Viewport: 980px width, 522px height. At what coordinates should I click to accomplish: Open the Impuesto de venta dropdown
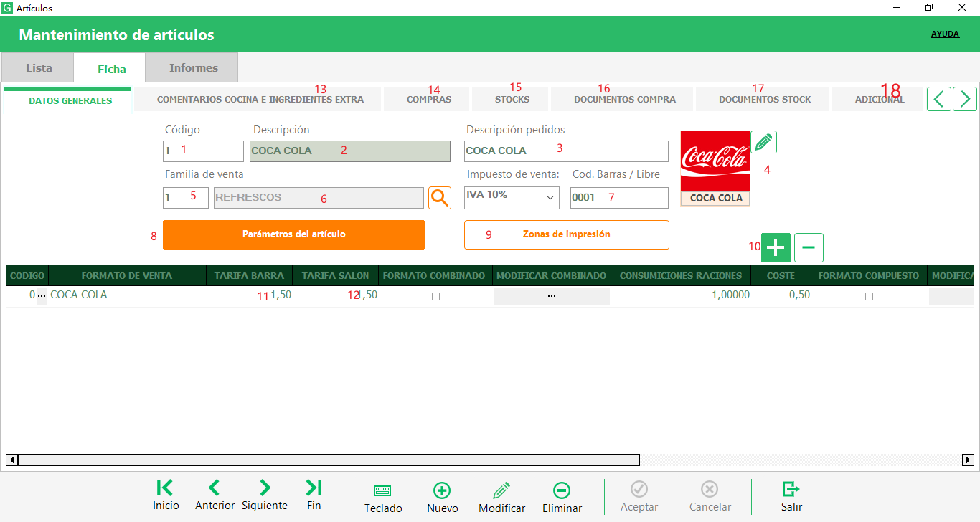click(x=512, y=197)
